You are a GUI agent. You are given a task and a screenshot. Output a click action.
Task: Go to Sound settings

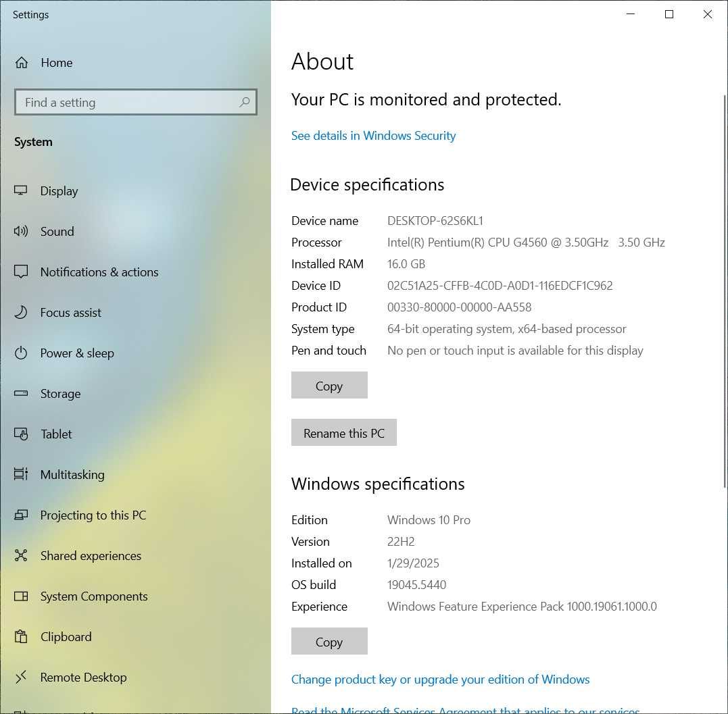[136, 231]
